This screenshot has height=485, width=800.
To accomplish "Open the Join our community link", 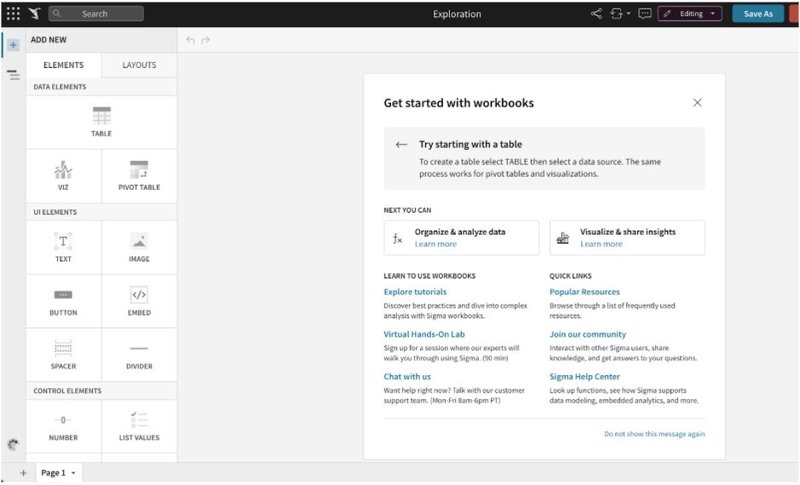I will tap(587, 334).
